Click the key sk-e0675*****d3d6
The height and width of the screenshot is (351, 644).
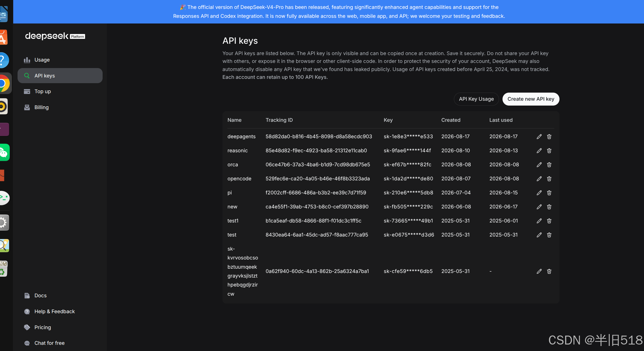coord(409,235)
